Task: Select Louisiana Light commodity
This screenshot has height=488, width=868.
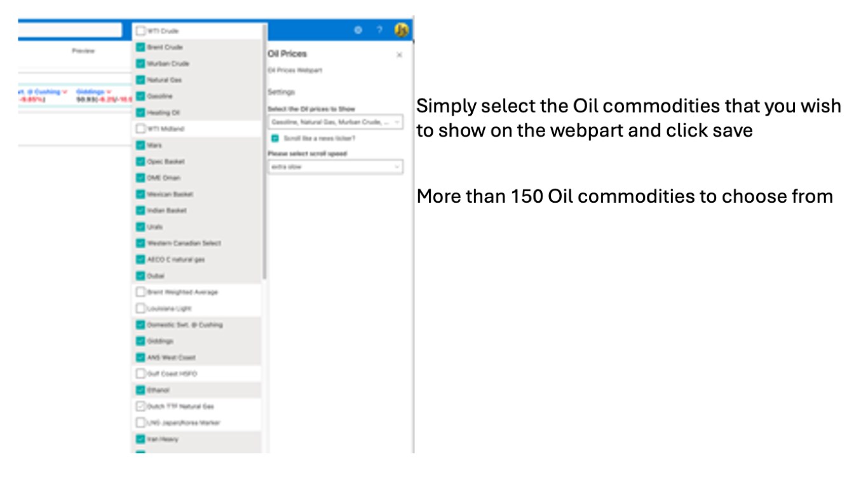Action: click(x=140, y=309)
